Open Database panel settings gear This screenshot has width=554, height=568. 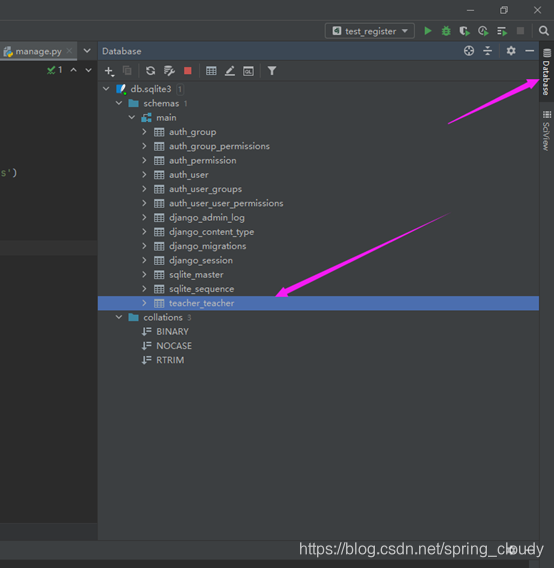tap(511, 51)
